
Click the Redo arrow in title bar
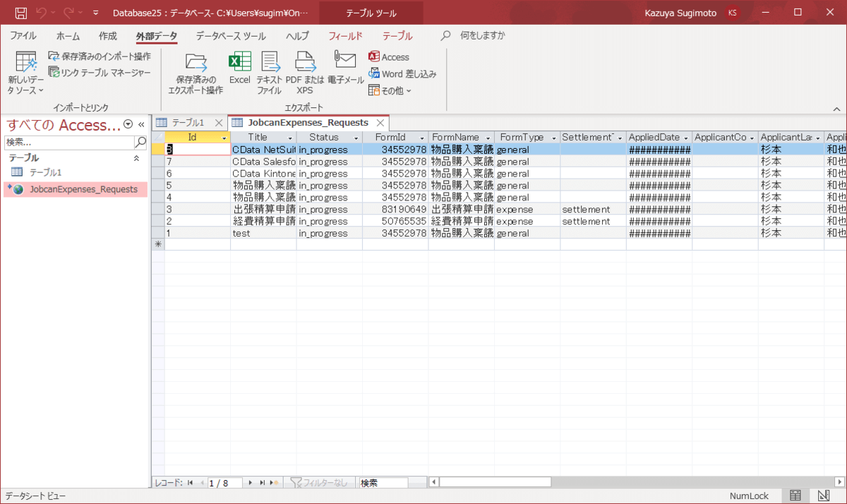tap(69, 13)
